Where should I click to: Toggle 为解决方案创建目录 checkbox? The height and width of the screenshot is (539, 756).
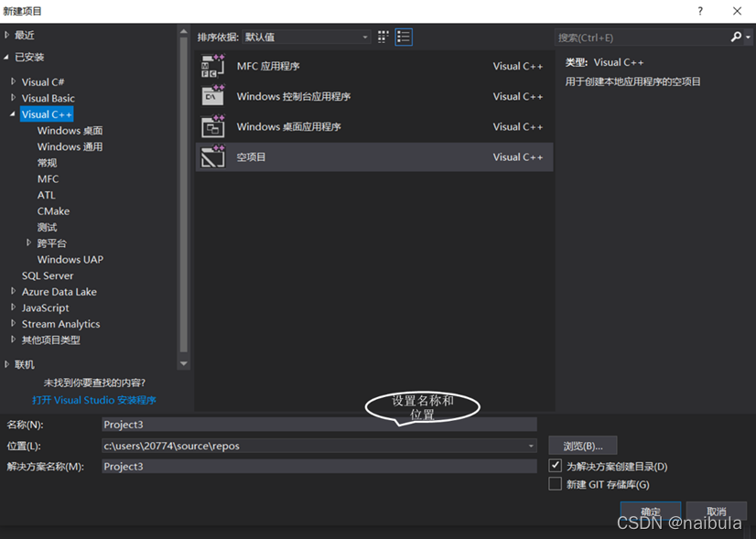coord(555,466)
